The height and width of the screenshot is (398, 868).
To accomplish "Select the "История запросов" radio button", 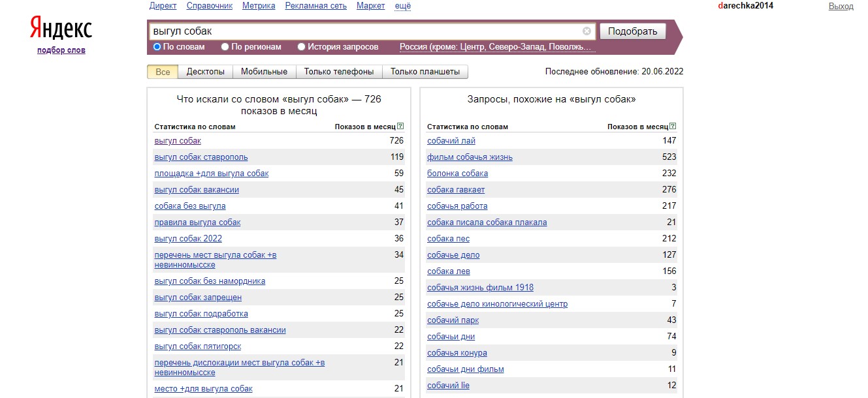I will click(x=302, y=47).
